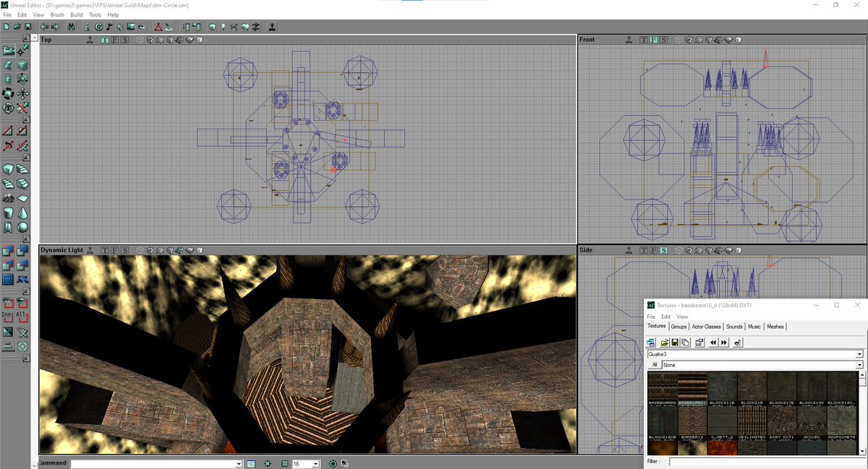Toggle Top viewport to Front view (F)
Screen dimensions: 868x469
coord(115,40)
